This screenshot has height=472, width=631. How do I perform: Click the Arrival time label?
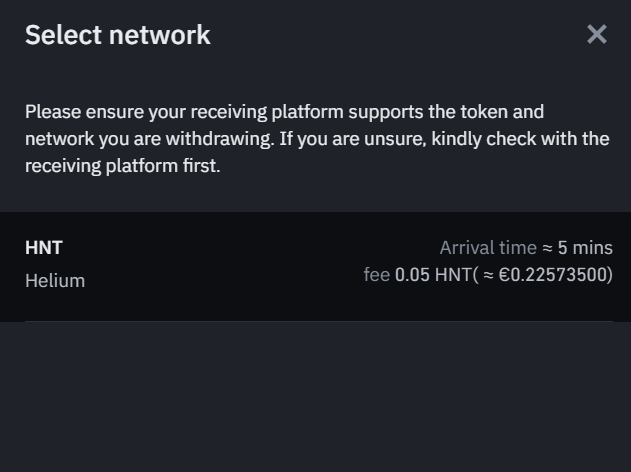coord(488,248)
